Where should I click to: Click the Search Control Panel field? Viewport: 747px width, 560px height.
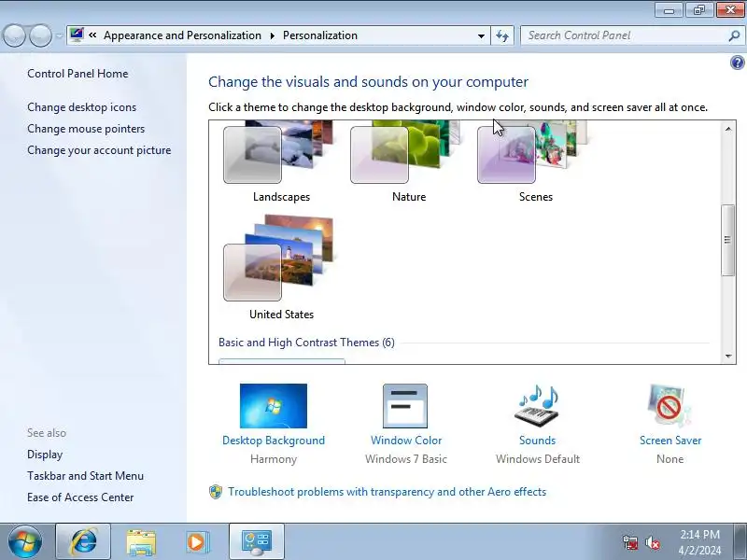coord(625,35)
